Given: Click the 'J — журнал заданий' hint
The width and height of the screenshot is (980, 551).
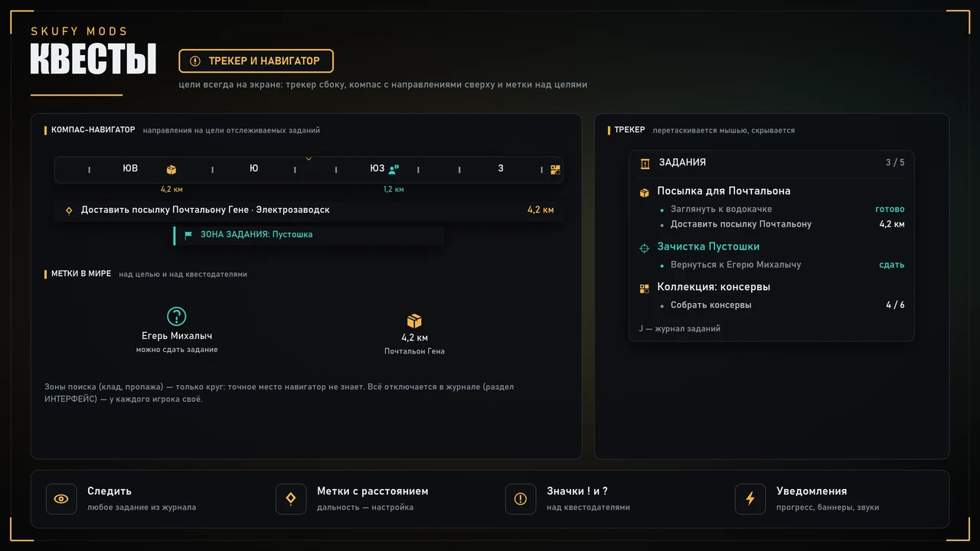Looking at the screenshot, I should (680, 329).
